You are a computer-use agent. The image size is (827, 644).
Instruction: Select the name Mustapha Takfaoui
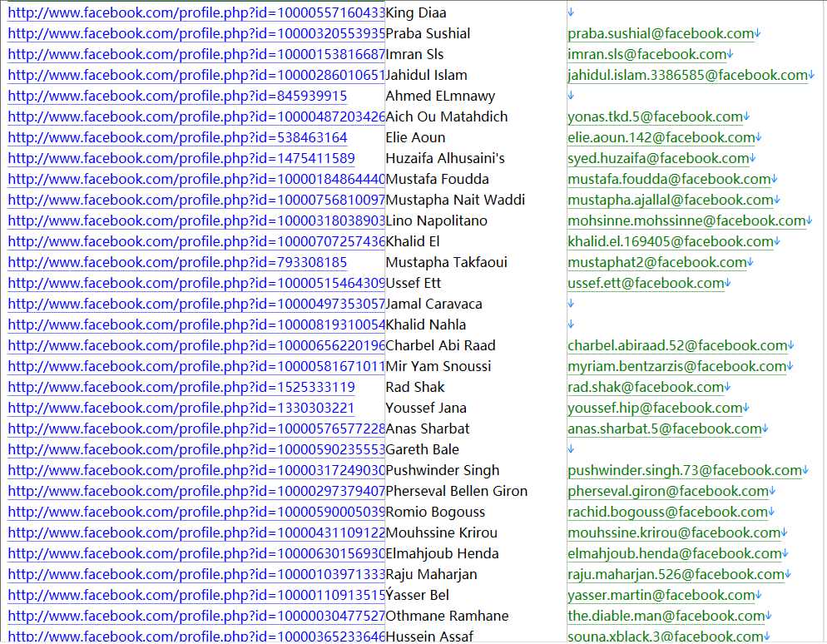tap(447, 262)
